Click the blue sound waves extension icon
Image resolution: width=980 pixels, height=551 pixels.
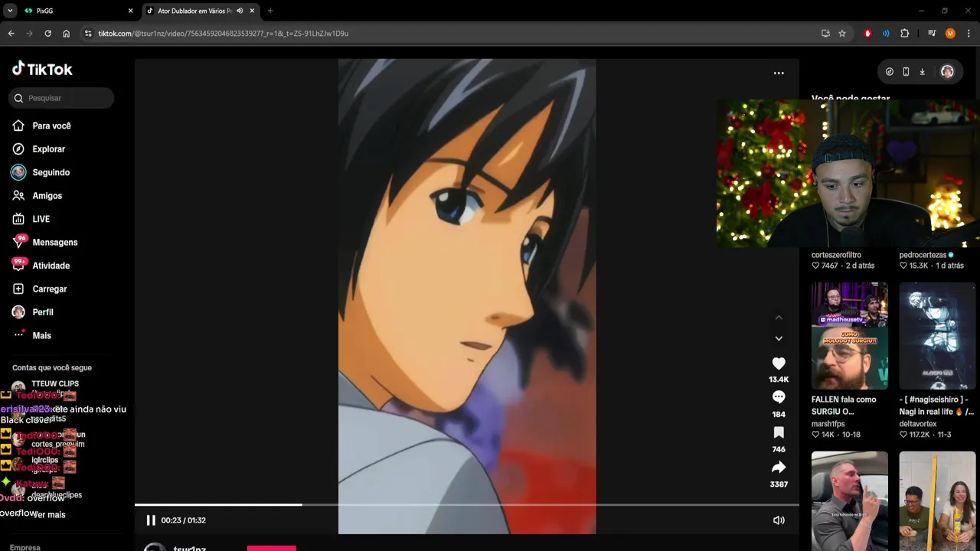(x=886, y=34)
